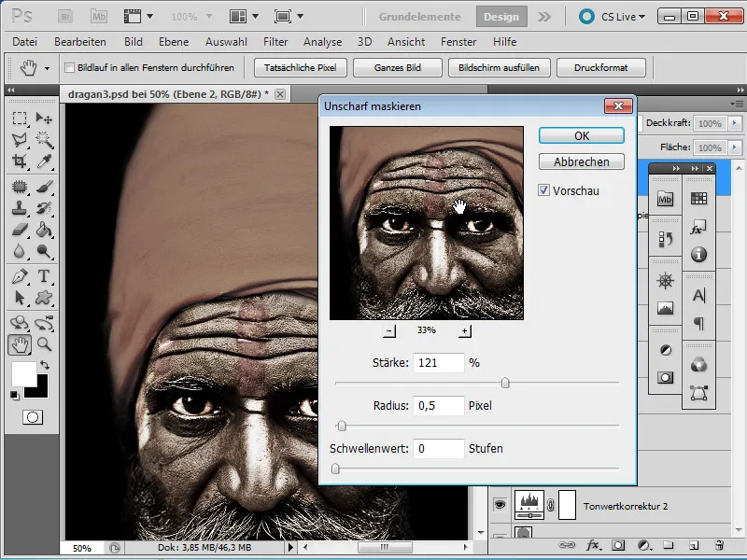Toggle Quick Mask mode
The image size is (747, 560).
[x=33, y=417]
